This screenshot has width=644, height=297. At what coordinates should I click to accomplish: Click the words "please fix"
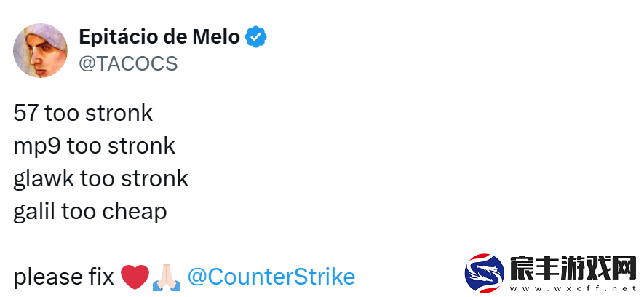click(63, 277)
